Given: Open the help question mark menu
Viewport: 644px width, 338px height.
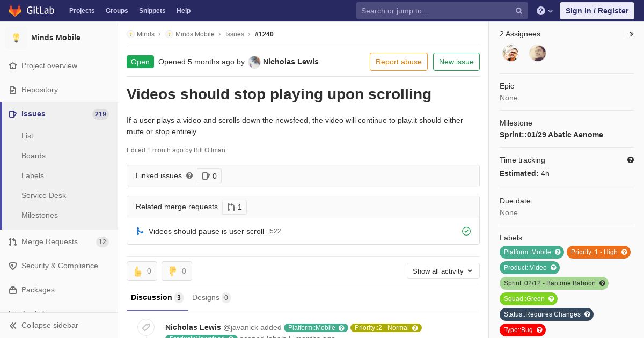Looking at the screenshot, I should (545, 11).
